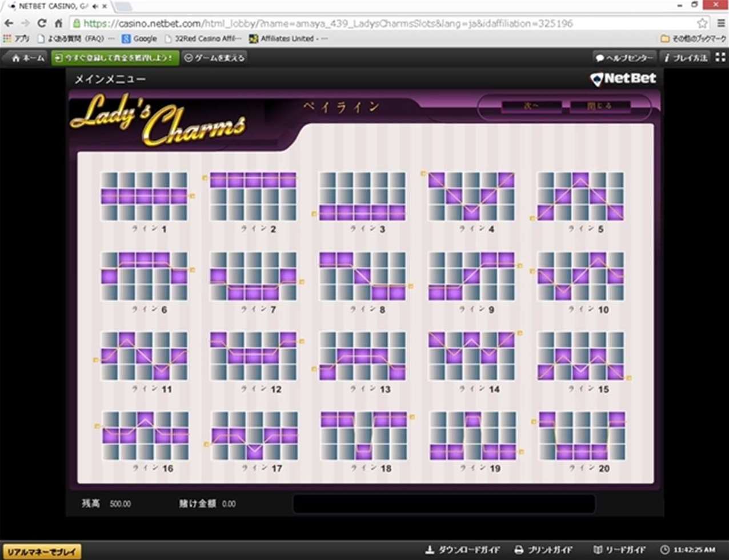This screenshot has height=560, width=729.
Task: Click the メインメニュー main menu label
Action: (110, 79)
